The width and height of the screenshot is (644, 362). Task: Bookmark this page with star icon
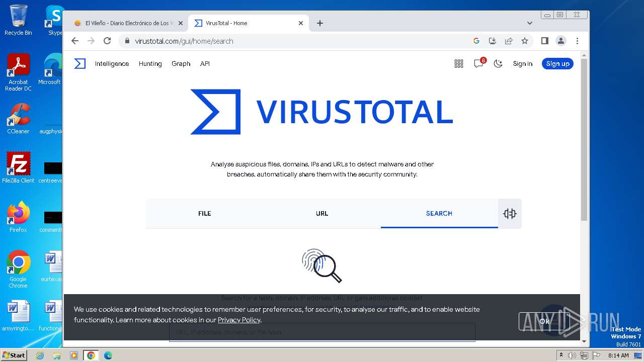pos(525,41)
